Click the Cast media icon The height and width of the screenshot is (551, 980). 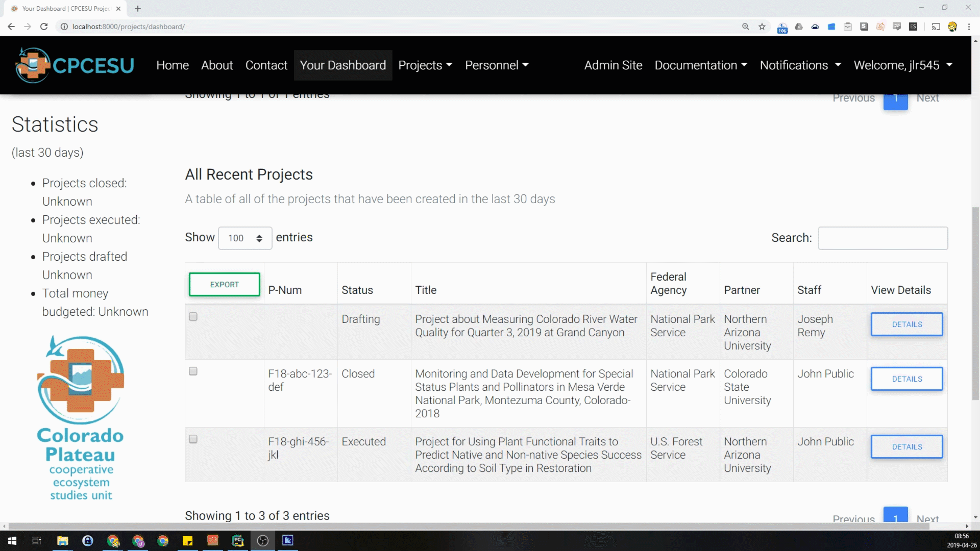936,27
